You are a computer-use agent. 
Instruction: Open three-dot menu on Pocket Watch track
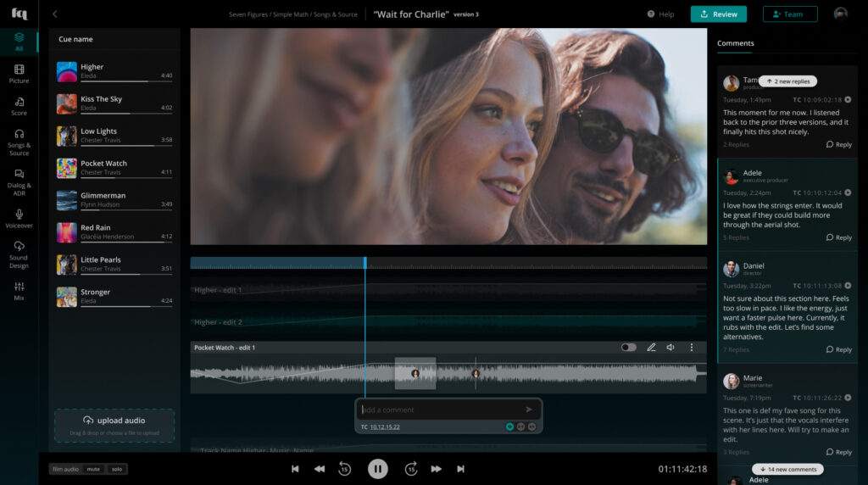click(x=692, y=348)
